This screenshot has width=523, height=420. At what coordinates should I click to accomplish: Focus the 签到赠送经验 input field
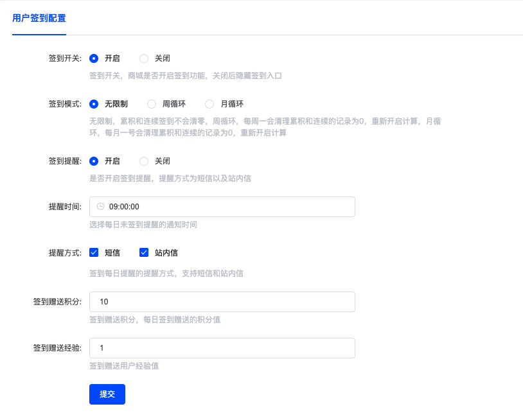coord(222,348)
